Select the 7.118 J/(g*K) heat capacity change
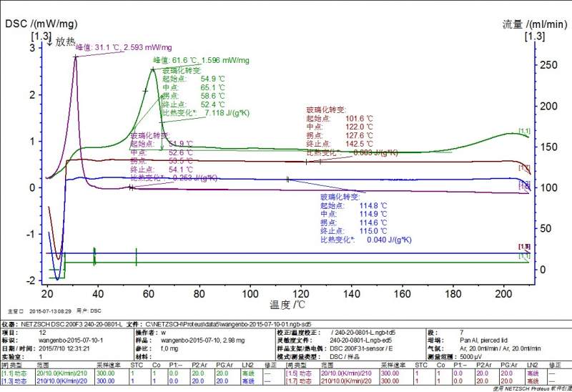The image size is (572, 392). click(x=227, y=113)
